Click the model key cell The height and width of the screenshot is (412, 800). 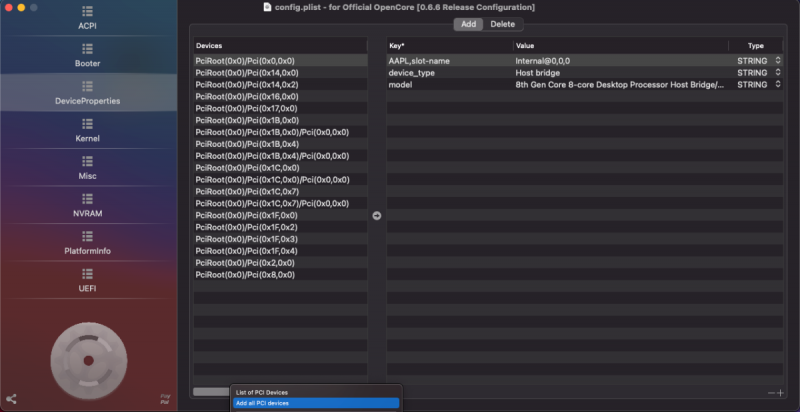pyautogui.click(x=449, y=85)
